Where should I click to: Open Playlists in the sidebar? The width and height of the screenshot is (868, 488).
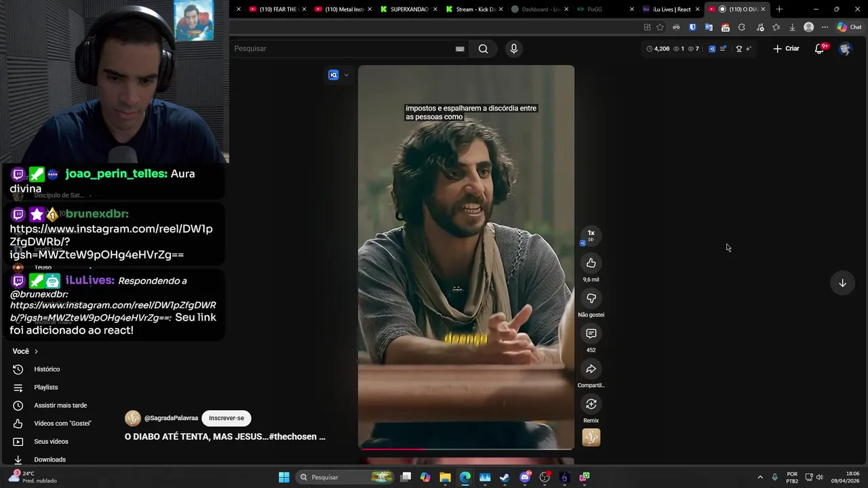pos(46,387)
